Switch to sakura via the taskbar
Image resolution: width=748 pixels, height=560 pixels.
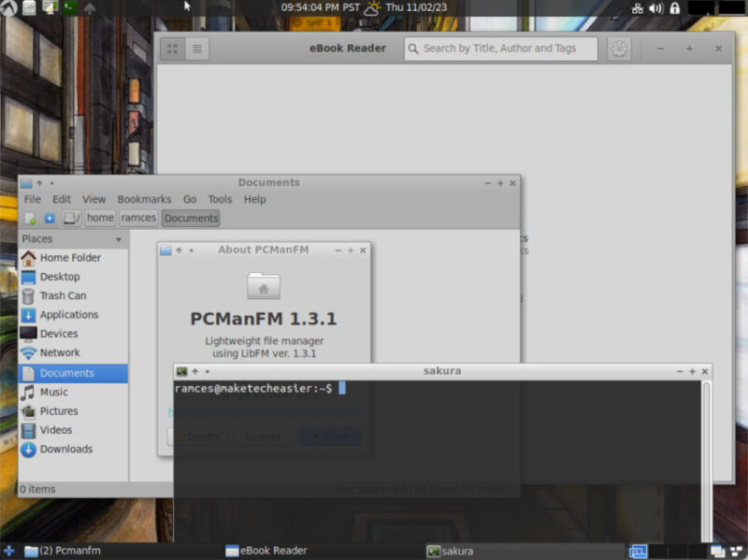(x=458, y=551)
